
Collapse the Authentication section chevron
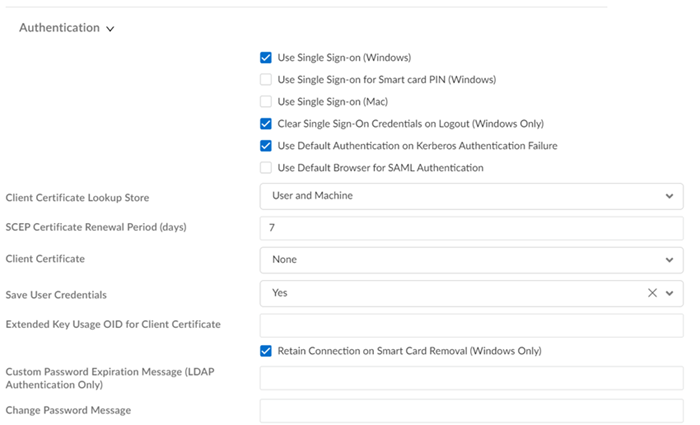coord(110,29)
